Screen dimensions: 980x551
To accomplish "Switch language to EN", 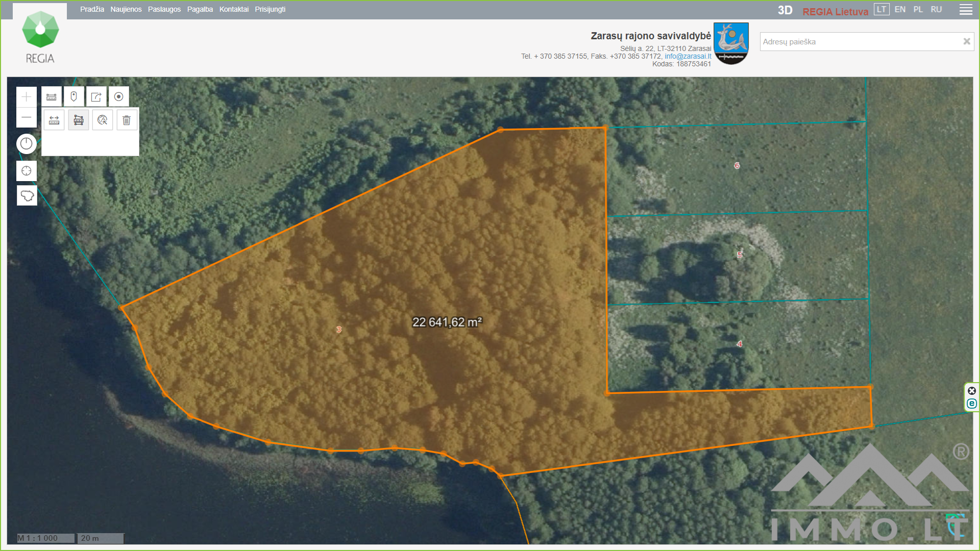I will coord(900,9).
